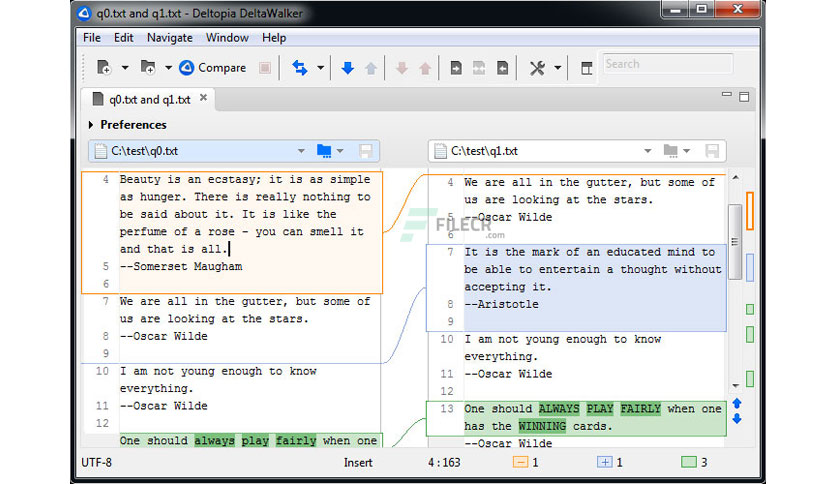Toggle the layout panel icon
Viewport: 836px width, 484px height.
coord(586,68)
